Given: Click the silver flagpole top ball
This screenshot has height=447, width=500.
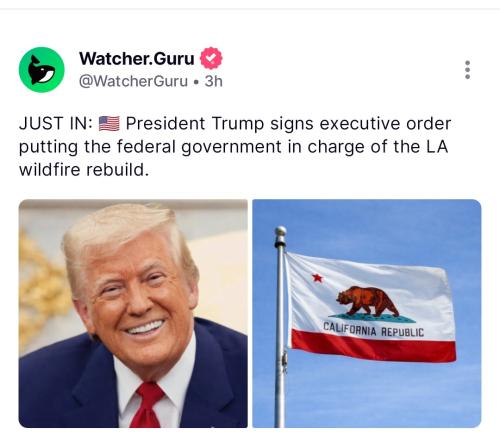Looking at the screenshot, I should coord(280,231).
